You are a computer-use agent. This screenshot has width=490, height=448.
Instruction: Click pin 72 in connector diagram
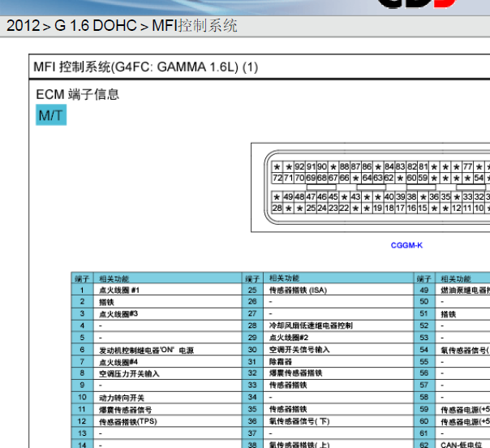pos(277,178)
